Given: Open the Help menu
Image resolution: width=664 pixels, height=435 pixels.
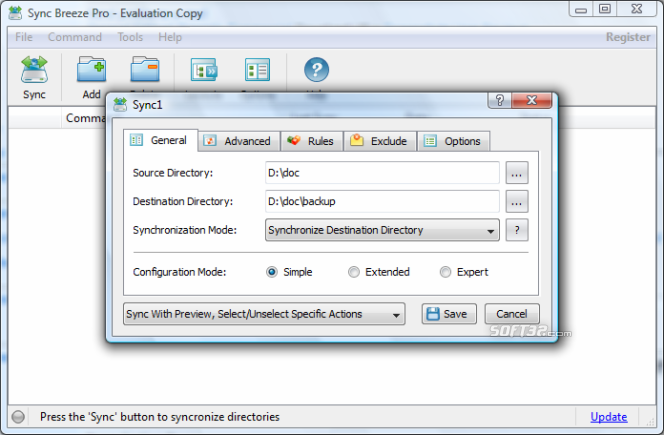Looking at the screenshot, I should tap(170, 37).
